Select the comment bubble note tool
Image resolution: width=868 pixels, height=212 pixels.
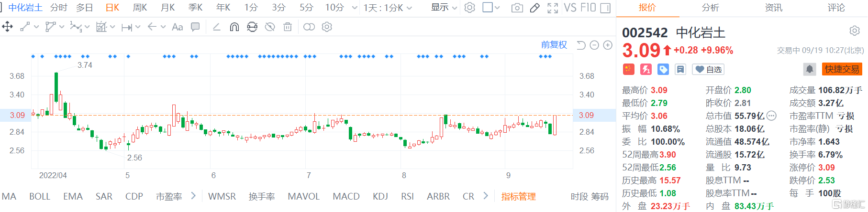195,27
